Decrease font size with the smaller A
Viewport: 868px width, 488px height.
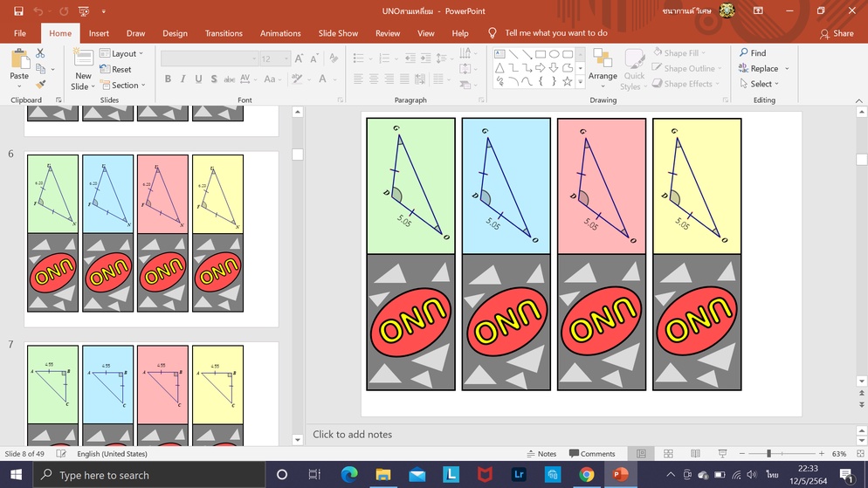tap(313, 58)
